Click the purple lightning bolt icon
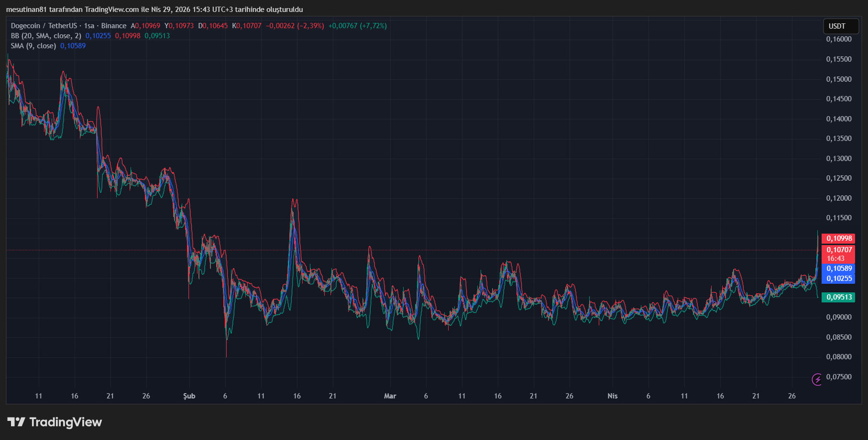Screen dimensions: 868x440 click(x=817, y=379)
